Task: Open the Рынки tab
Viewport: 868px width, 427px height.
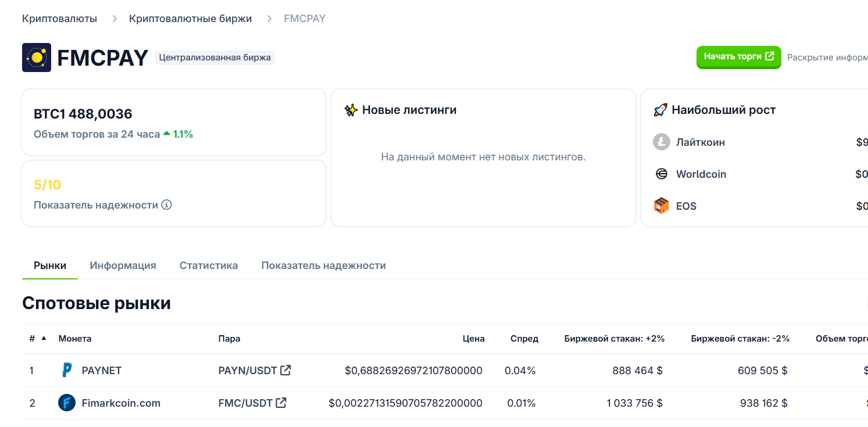Action: [x=50, y=265]
